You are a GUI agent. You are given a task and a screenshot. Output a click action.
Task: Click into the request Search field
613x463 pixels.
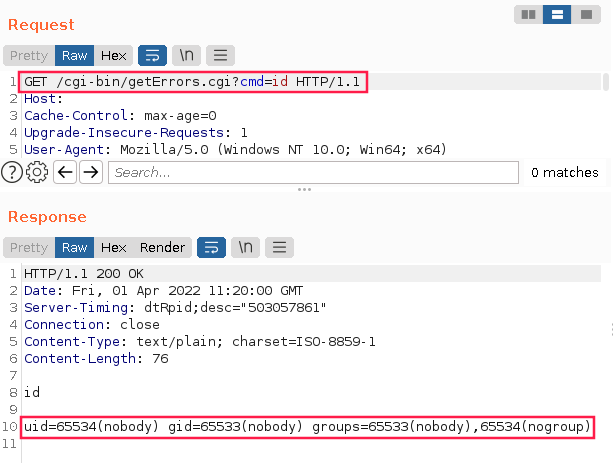[x=312, y=172]
